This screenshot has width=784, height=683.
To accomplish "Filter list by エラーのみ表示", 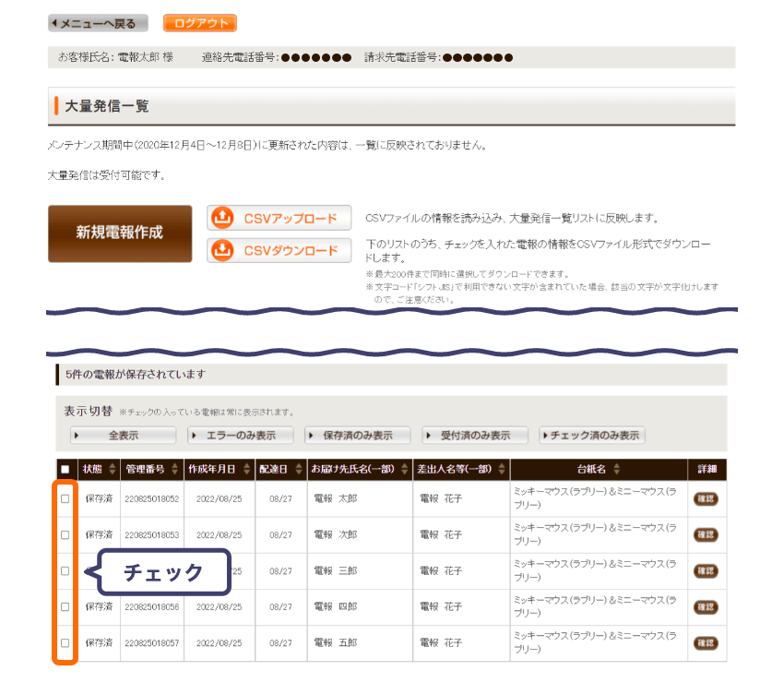I will (241, 436).
